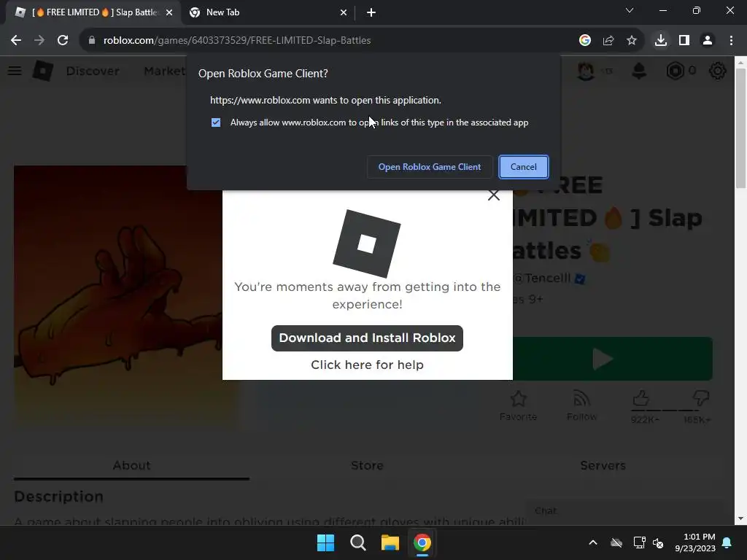Open the About tab
The image size is (747, 560).
[x=131, y=466]
